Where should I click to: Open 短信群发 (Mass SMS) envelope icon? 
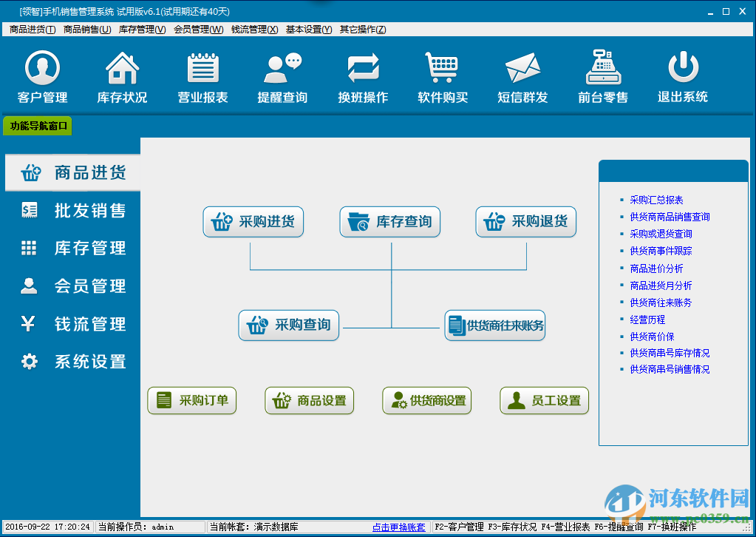pos(522,75)
